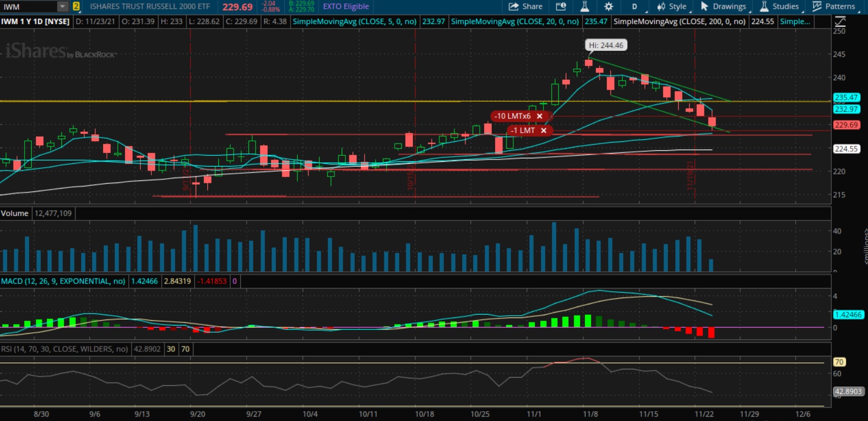Click the Share button in toolbar
Image resolution: width=868 pixels, height=421 pixels.
[525, 7]
